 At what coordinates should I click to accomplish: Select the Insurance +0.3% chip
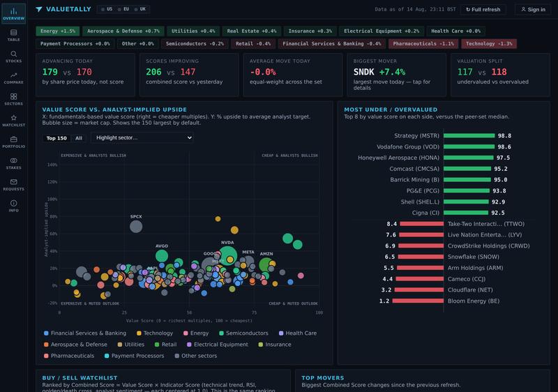(310, 31)
